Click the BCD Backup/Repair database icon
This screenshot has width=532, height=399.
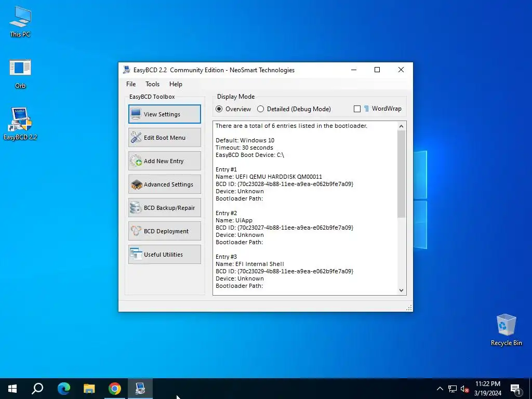136,208
